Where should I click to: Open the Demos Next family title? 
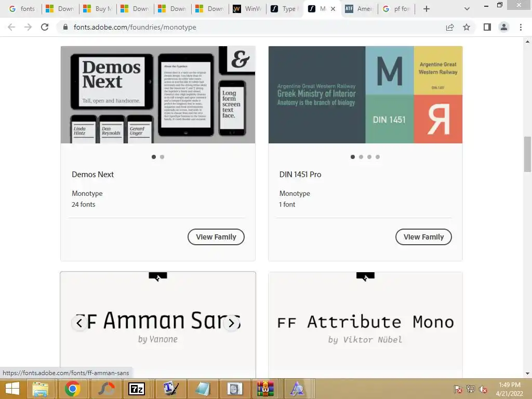[92, 175]
